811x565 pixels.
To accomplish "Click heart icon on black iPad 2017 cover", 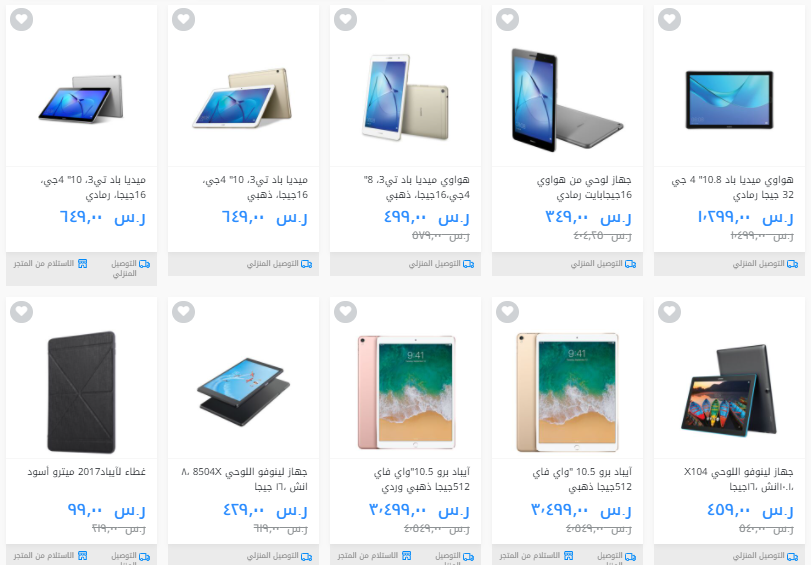I will pos(22,312).
